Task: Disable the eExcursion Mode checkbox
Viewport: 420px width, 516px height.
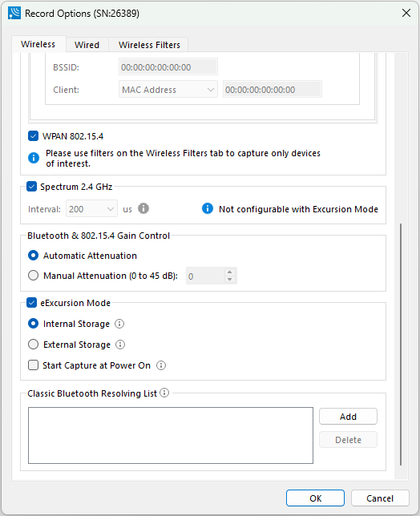Action: pos(31,302)
